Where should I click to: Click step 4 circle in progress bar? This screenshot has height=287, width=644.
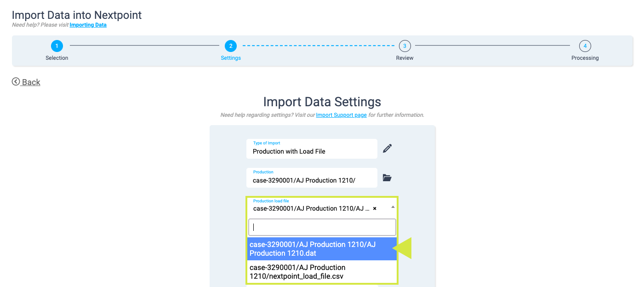coord(585,46)
